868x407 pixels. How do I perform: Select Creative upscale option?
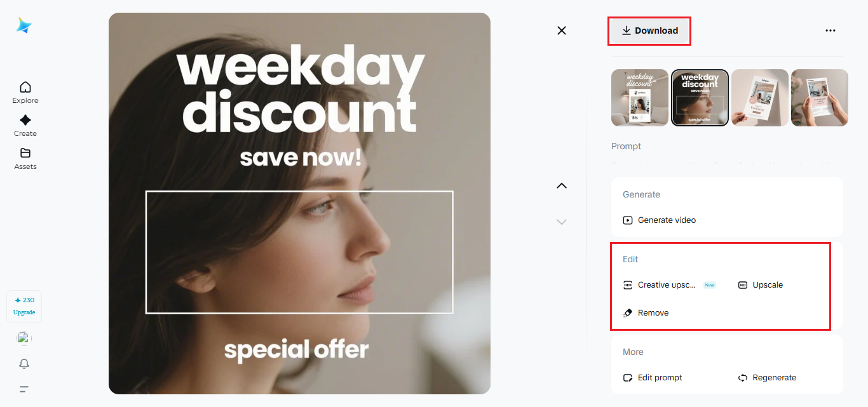click(x=666, y=285)
